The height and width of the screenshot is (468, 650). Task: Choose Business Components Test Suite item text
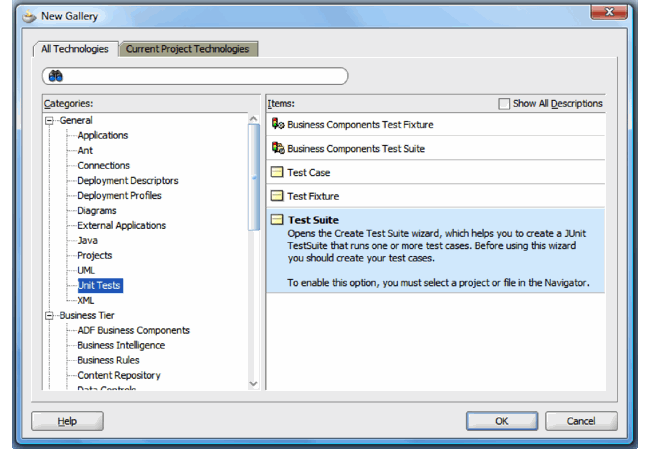click(x=356, y=149)
